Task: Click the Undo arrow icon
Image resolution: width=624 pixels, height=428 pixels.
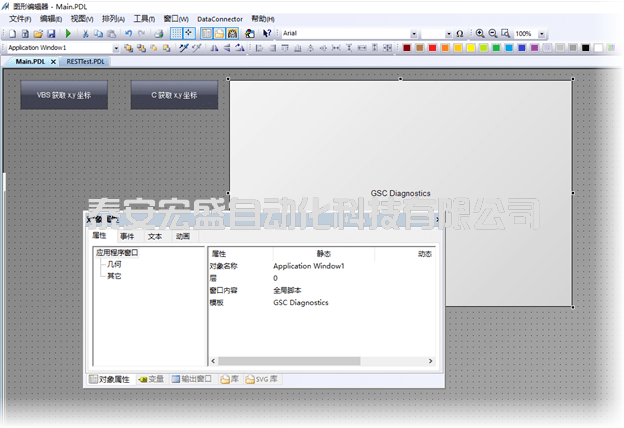Action: point(129,33)
